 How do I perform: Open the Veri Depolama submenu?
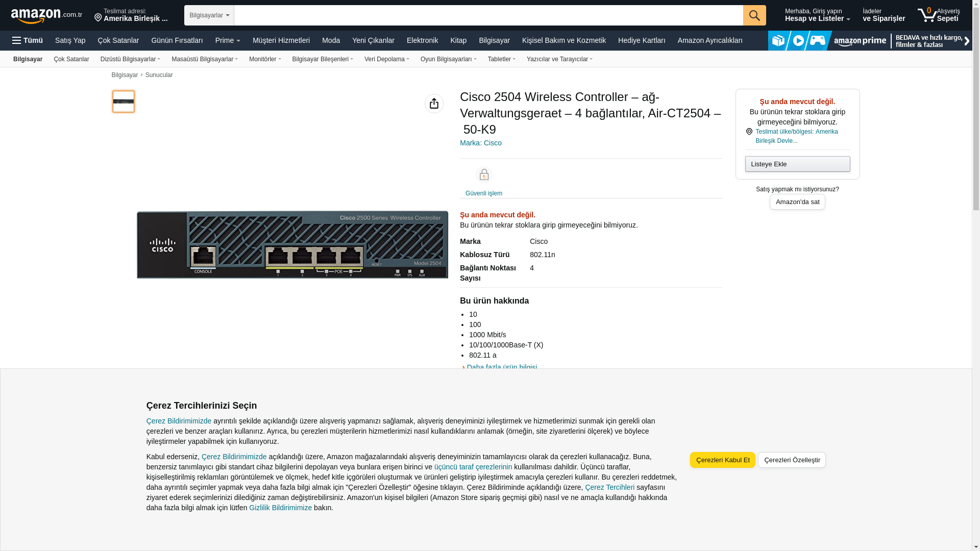pyautogui.click(x=386, y=59)
